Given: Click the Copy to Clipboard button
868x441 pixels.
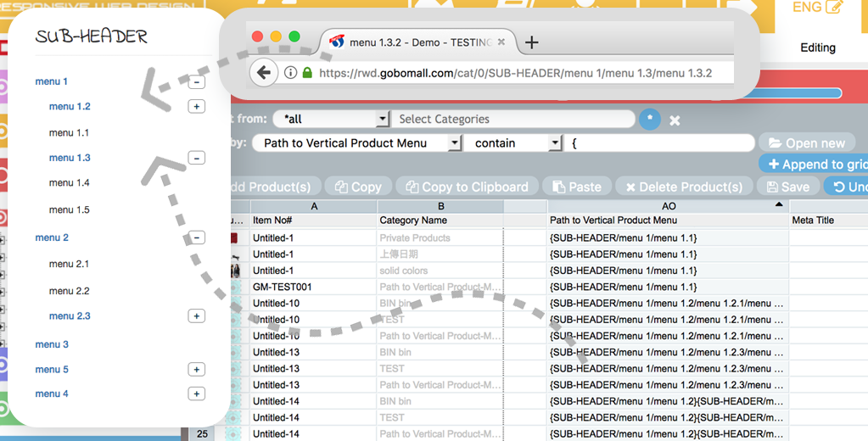Looking at the screenshot, I should click(x=467, y=187).
